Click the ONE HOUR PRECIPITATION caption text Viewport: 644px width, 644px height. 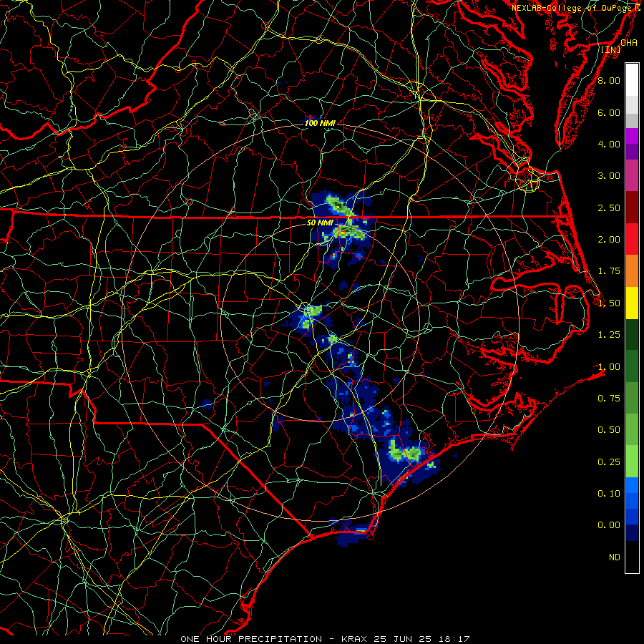[x=251, y=639]
